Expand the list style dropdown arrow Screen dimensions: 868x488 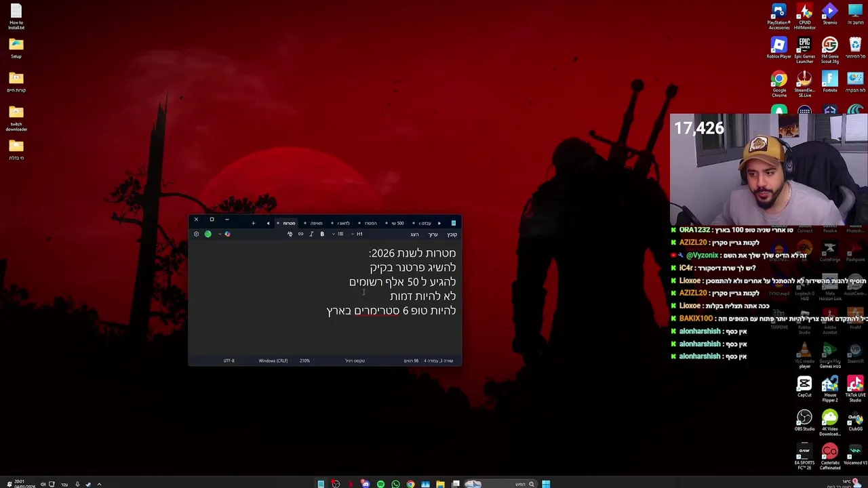[x=334, y=234]
